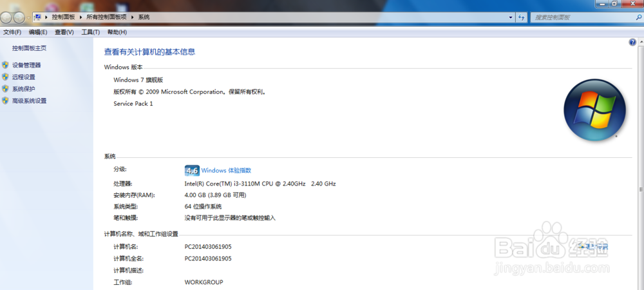Open the 编辑(E) menu
Viewport: 644px width, 290px height.
coord(38,32)
